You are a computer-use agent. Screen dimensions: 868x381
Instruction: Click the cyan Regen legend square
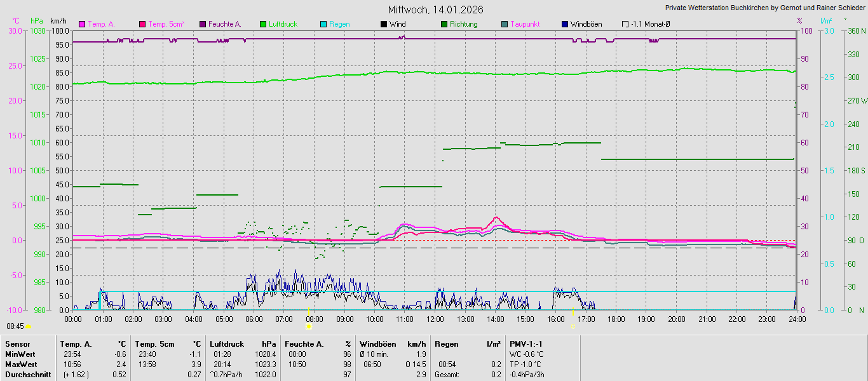323,24
